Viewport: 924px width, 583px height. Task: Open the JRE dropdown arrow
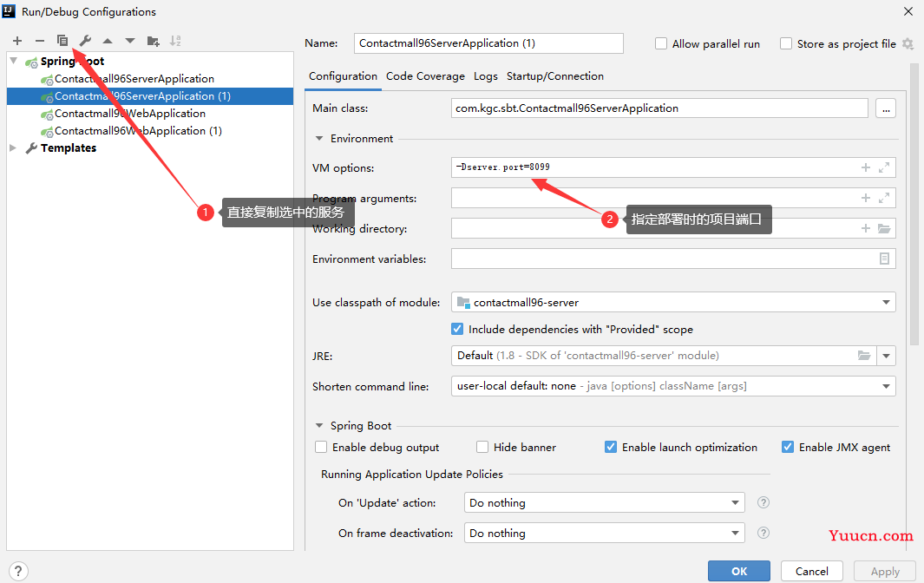(887, 356)
